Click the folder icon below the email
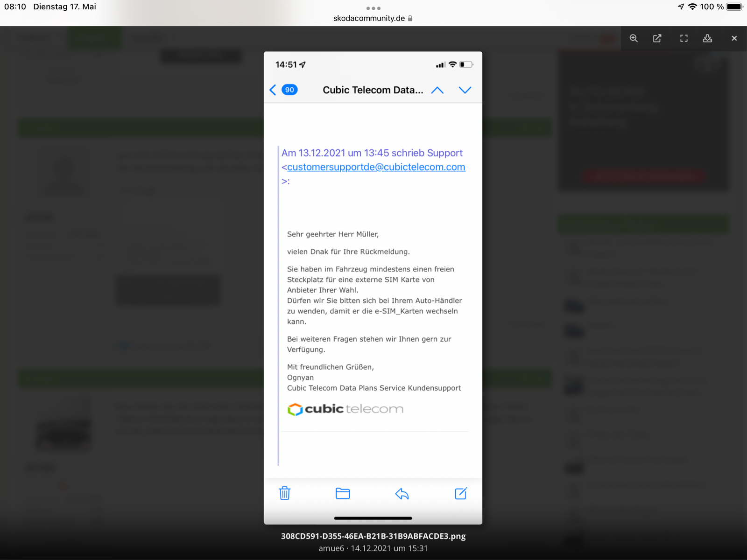747x560 pixels. tap(343, 493)
